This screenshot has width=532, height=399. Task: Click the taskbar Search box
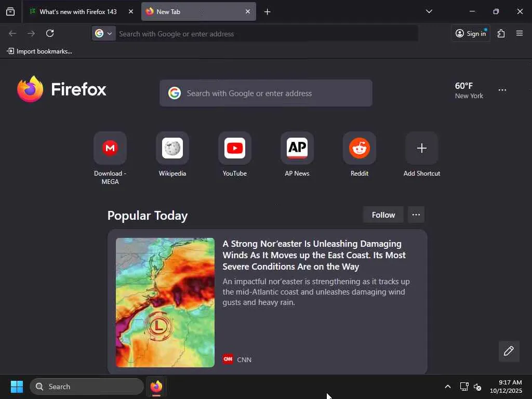tap(87, 387)
